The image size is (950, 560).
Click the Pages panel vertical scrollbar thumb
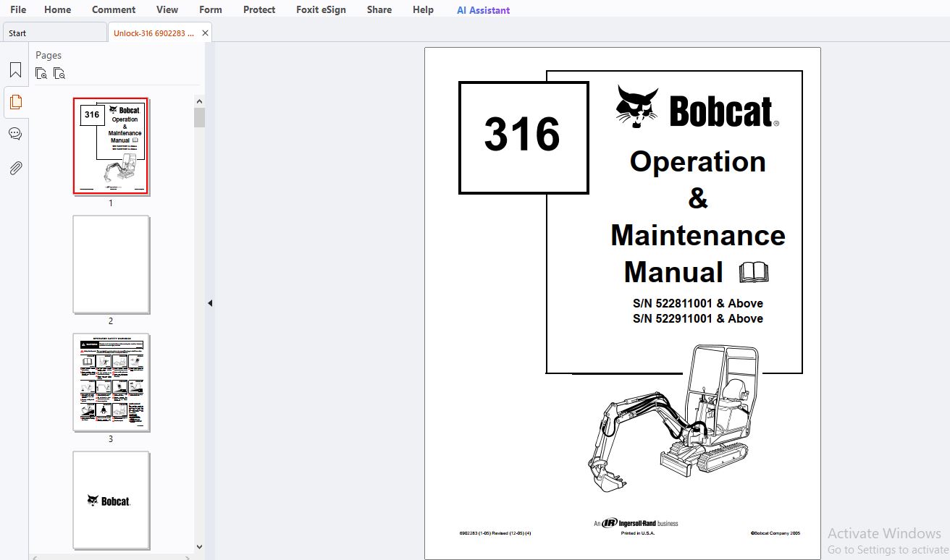199,117
